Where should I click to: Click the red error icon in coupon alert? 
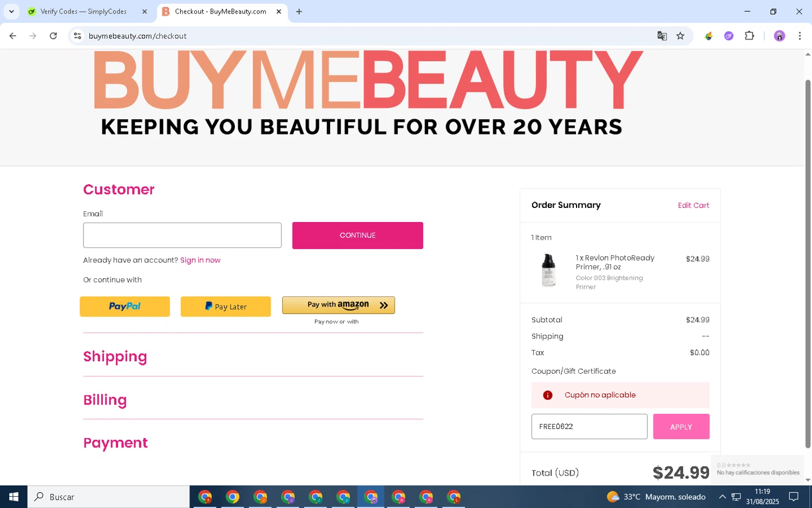pos(547,395)
